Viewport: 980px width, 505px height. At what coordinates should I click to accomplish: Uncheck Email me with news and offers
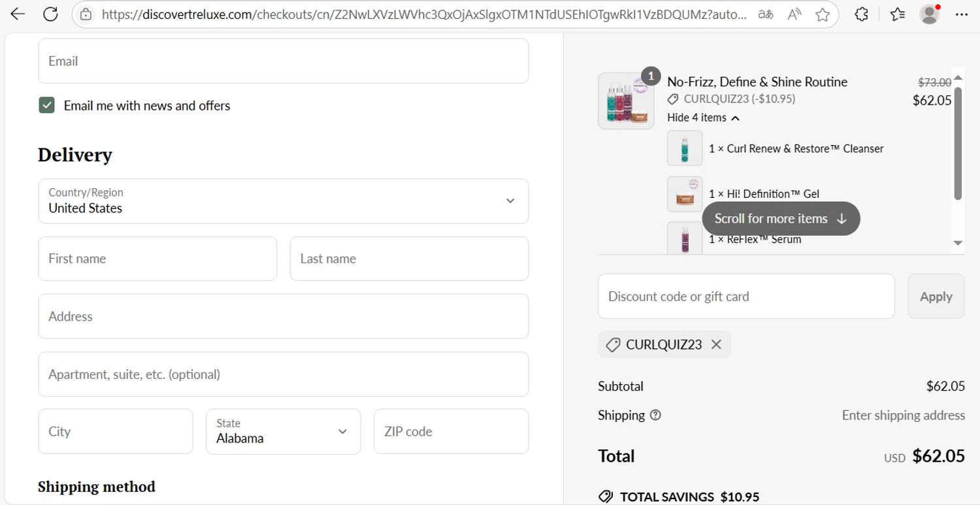point(46,105)
